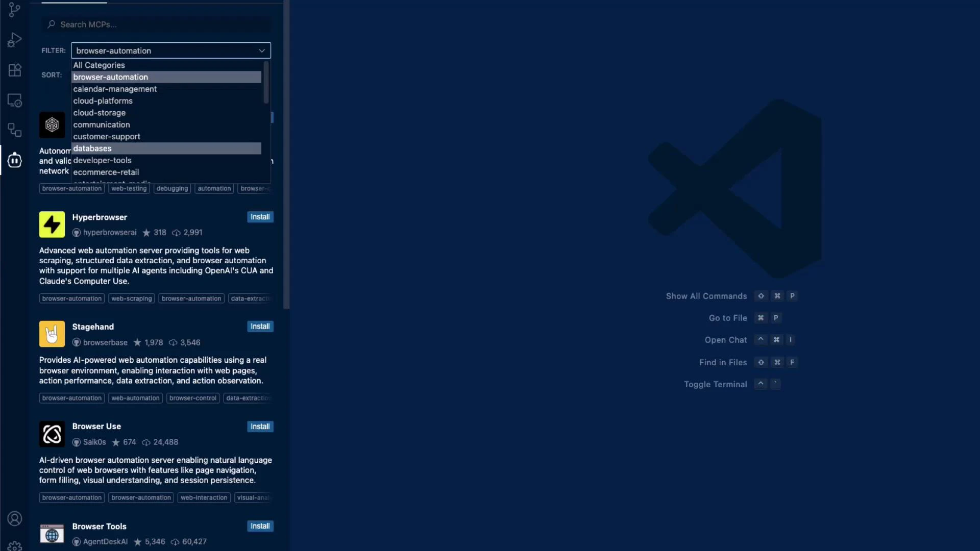Install Browser Use

(260, 427)
